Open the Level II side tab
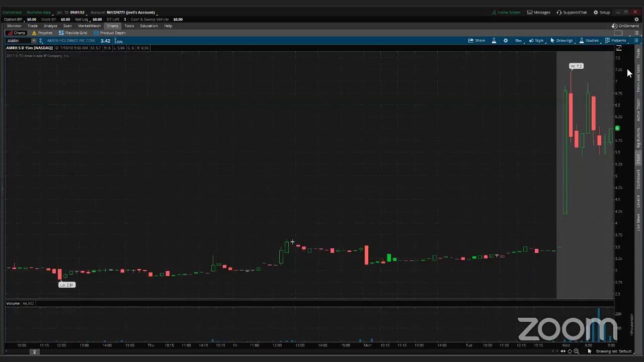The height and width of the screenshot is (362, 644). 638,201
